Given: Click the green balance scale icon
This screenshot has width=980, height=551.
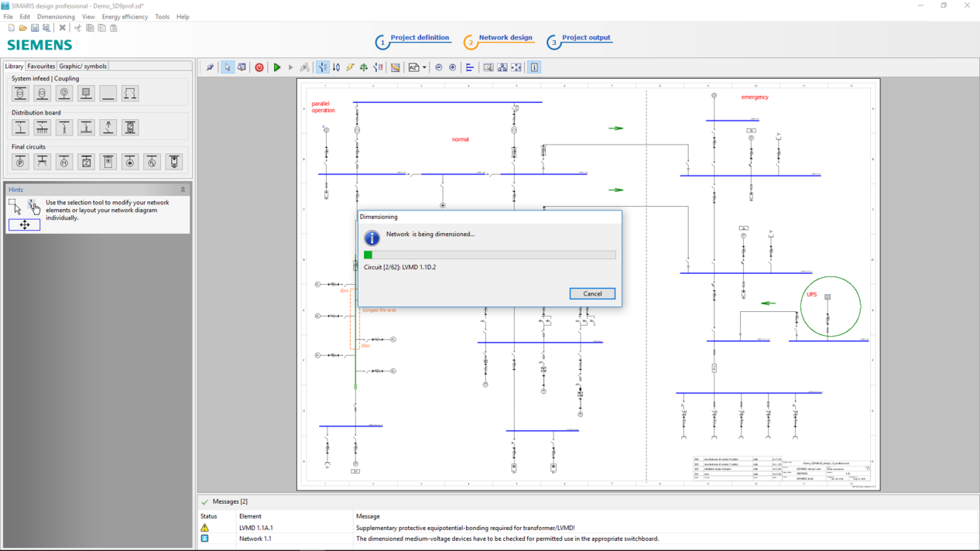Looking at the screenshot, I should tap(364, 67).
